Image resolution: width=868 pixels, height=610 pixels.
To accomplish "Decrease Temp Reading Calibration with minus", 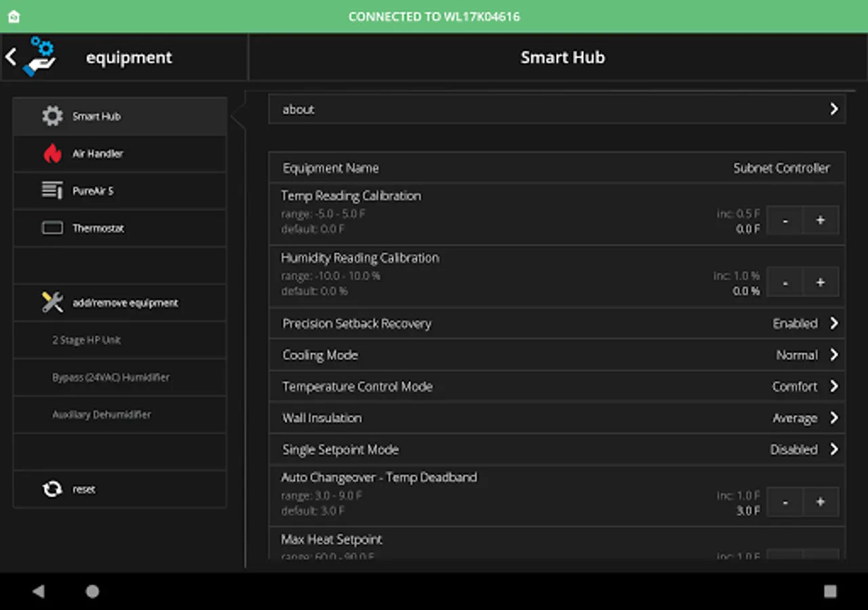I will pyautogui.click(x=785, y=220).
